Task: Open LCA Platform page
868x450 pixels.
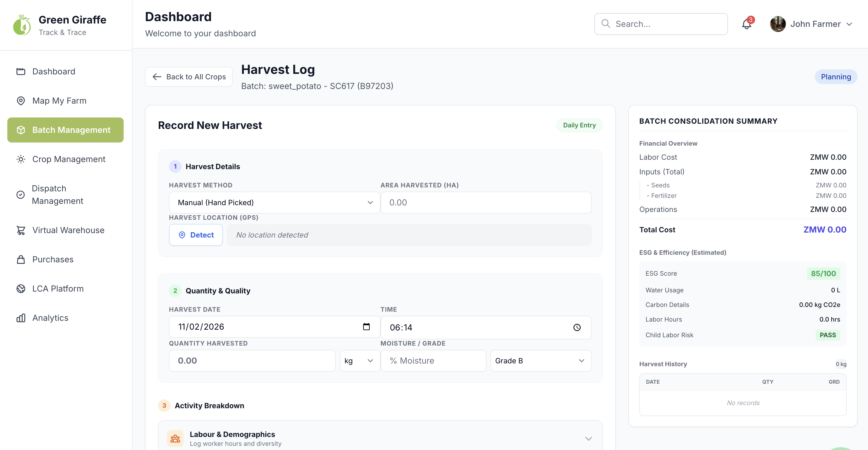Action: (65, 289)
